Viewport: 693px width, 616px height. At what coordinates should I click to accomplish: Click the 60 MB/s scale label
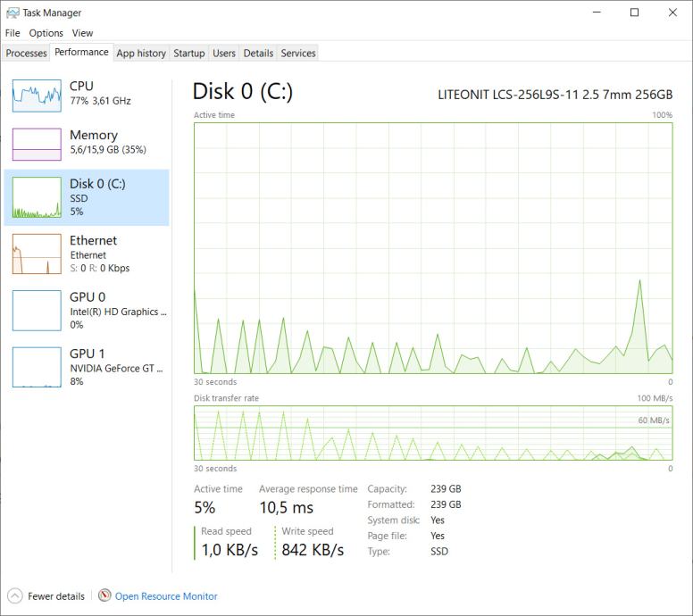(x=653, y=420)
